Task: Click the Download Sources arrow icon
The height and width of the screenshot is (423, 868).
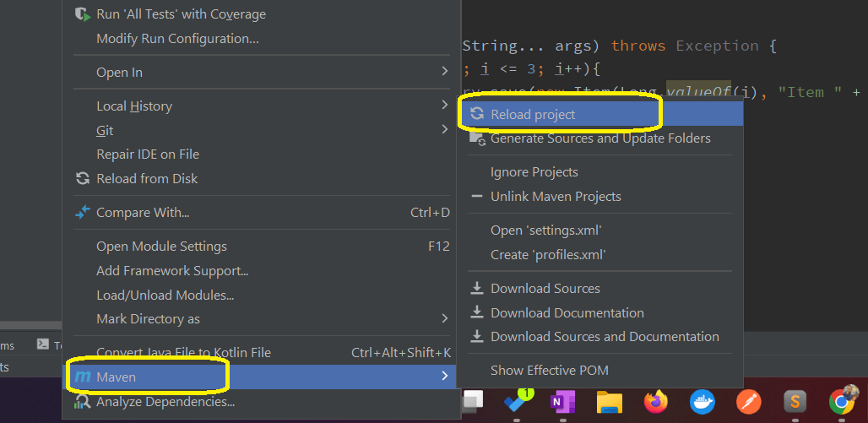Action: coord(476,288)
